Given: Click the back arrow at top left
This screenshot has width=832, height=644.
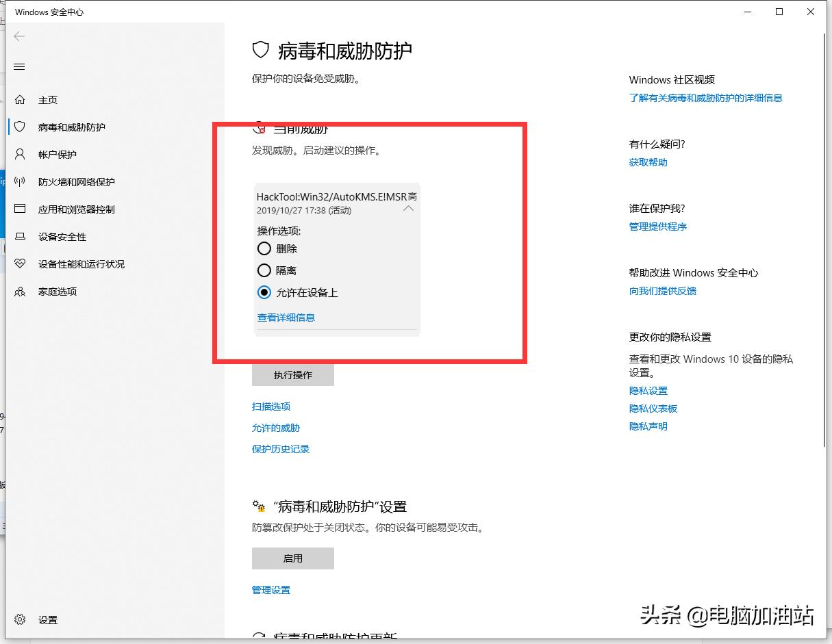Looking at the screenshot, I should [19, 36].
